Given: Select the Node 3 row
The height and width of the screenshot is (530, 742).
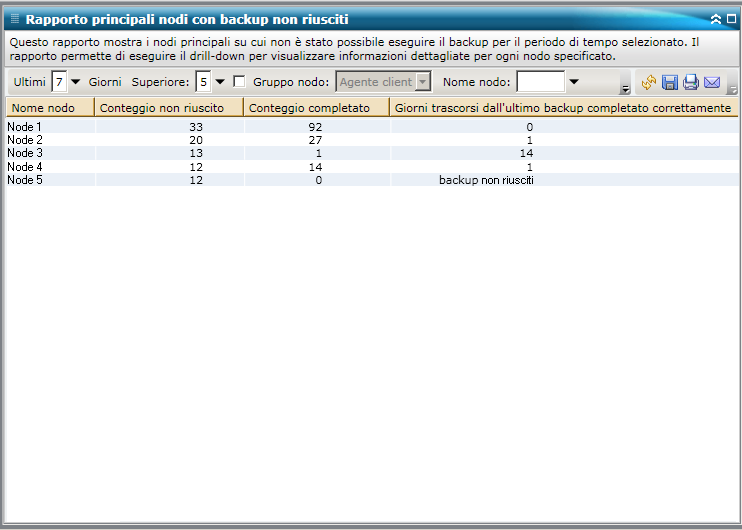Looking at the screenshot, I should [x=372, y=153].
